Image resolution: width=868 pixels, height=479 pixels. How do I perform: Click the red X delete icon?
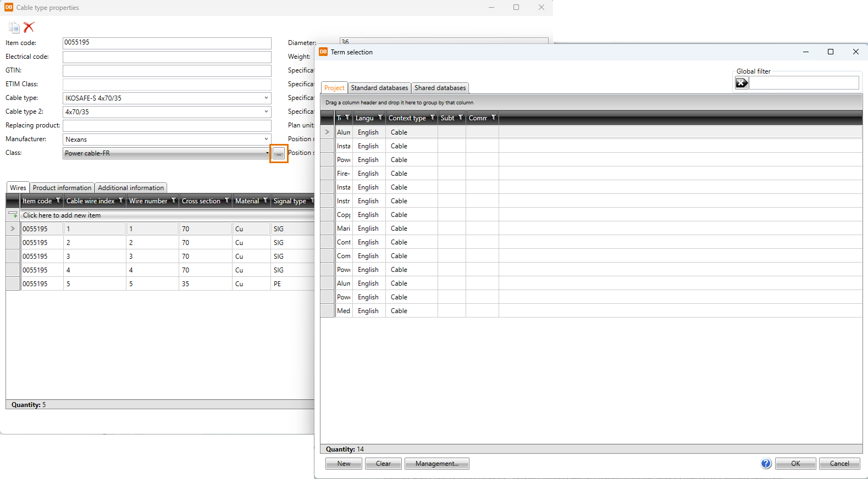click(29, 27)
